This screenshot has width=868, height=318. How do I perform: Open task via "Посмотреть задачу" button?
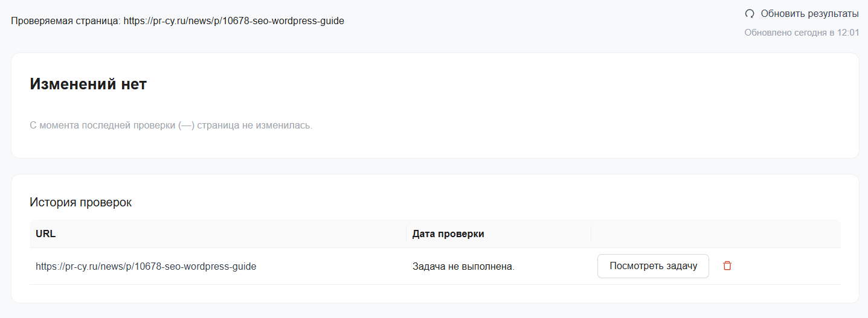coord(653,266)
